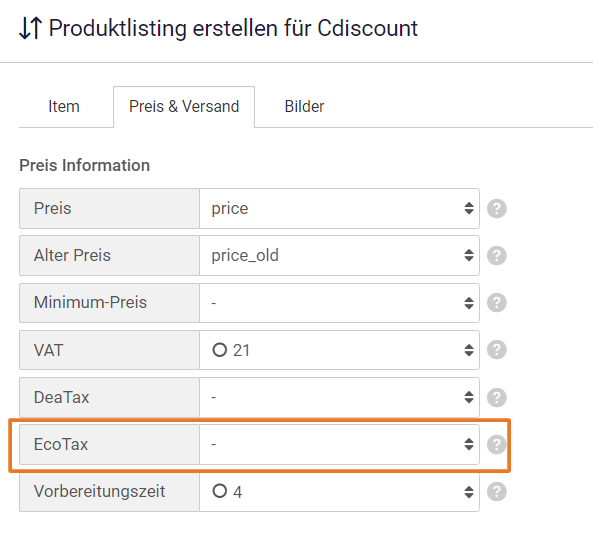Expand Alter Preis dropdown with price_old

pos(339,256)
